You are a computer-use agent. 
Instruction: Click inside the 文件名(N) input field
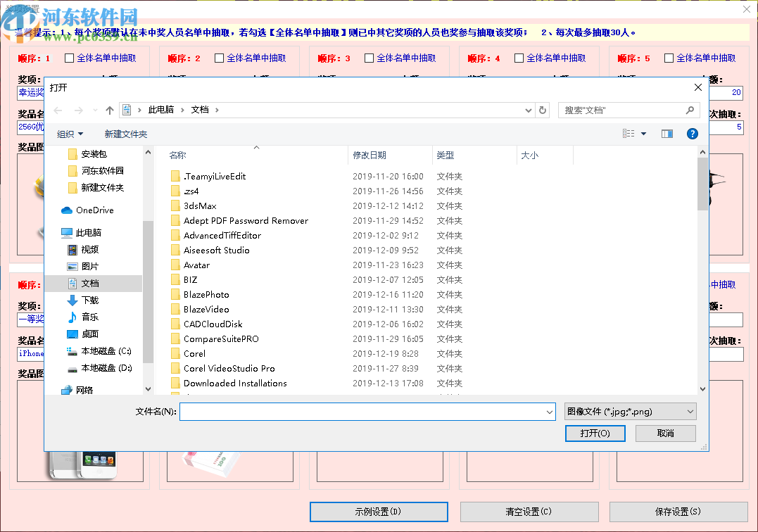click(x=366, y=412)
